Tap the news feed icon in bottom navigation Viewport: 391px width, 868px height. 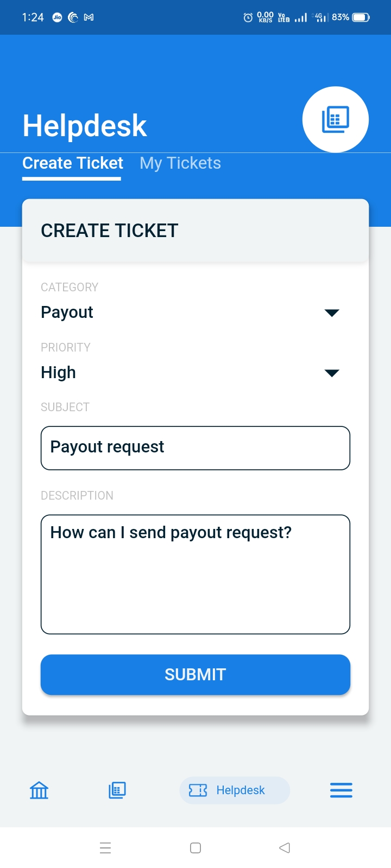click(117, 790)
